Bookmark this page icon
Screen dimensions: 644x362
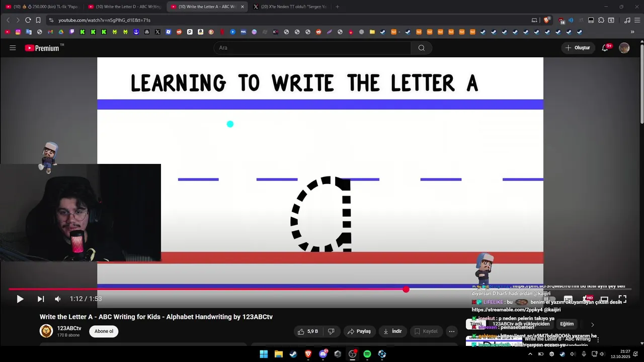pos(38,20)
